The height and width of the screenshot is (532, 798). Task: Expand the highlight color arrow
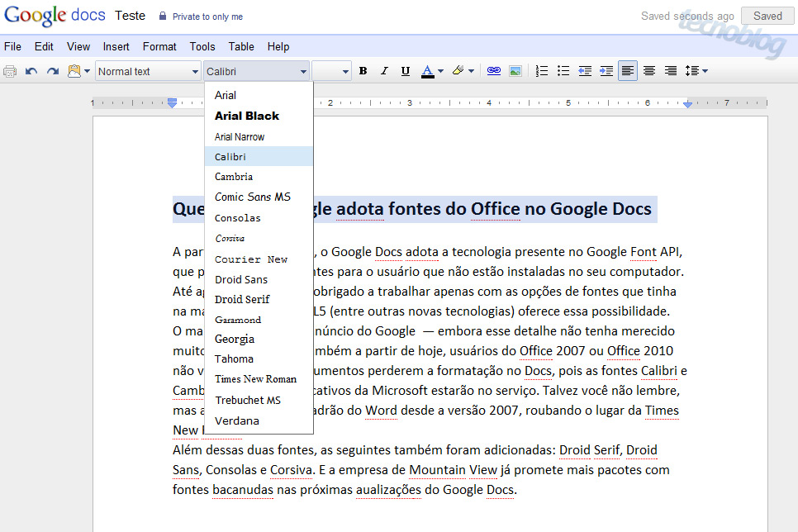tap(471, 71)
